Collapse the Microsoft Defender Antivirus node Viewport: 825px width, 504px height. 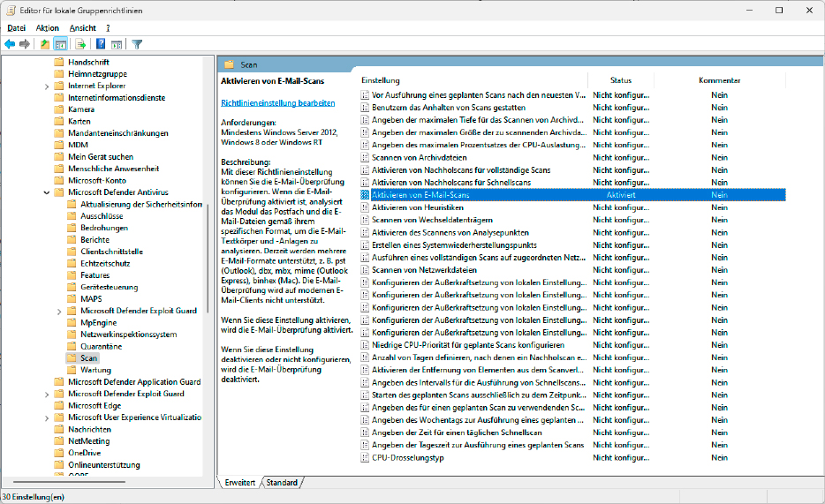tap(47, 192)
